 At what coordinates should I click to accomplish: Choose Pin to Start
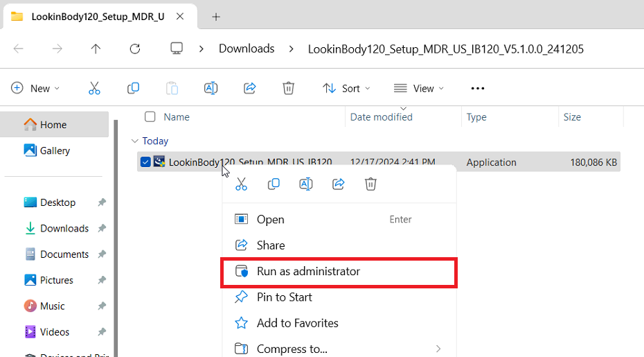pos(339,297)
